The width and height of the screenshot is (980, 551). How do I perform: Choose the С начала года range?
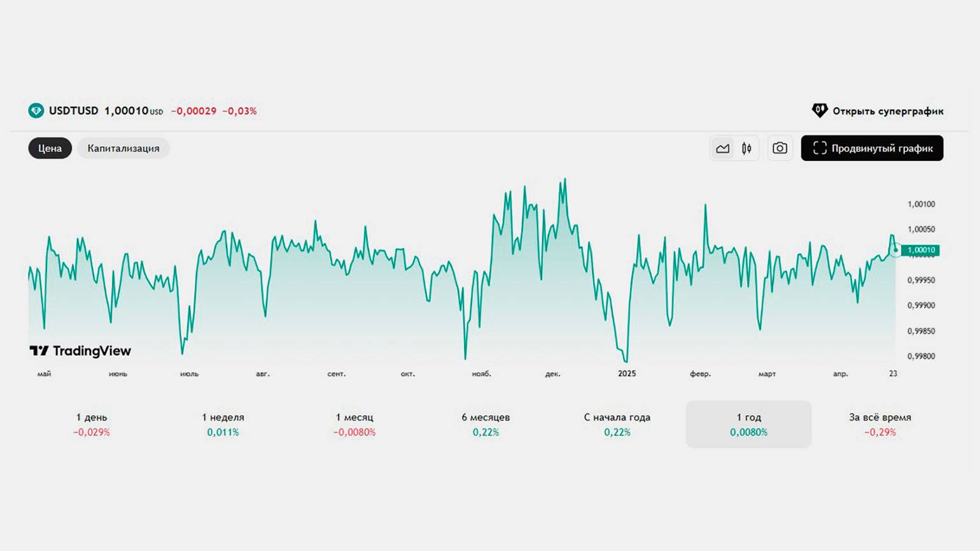click(x=617, y=424)
